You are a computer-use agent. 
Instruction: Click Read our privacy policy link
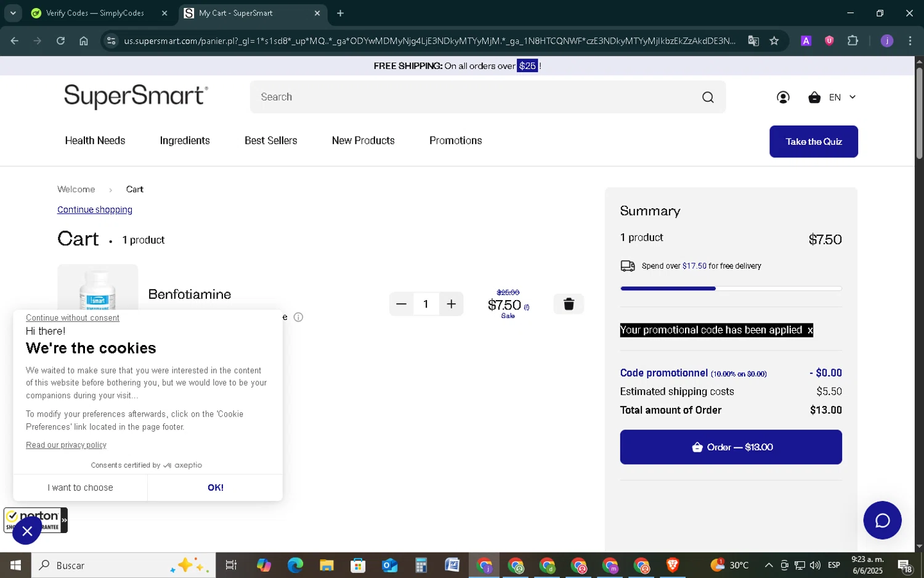tap(66, 446)
